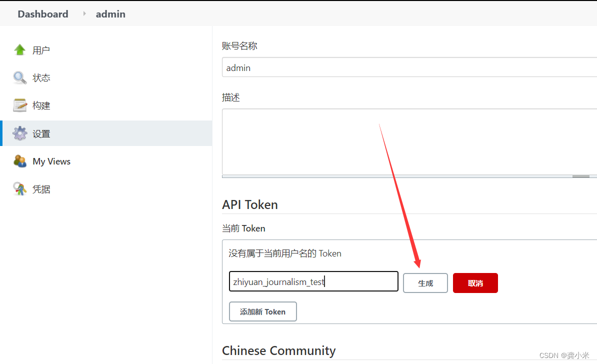Click the 添加新 Token button
This screenshot has height=364, width=597.
[x=262, y=311]
